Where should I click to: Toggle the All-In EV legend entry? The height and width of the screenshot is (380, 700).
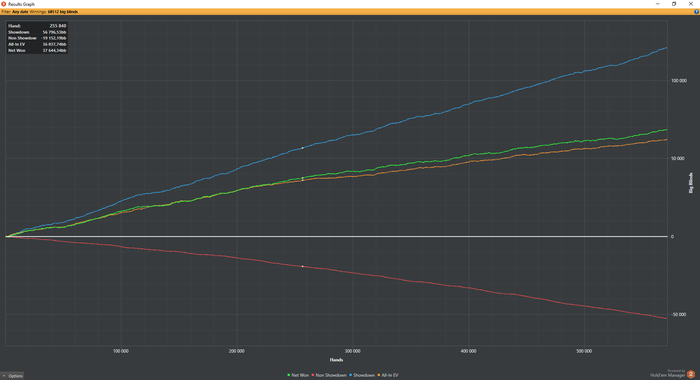[x=388, y=375]
